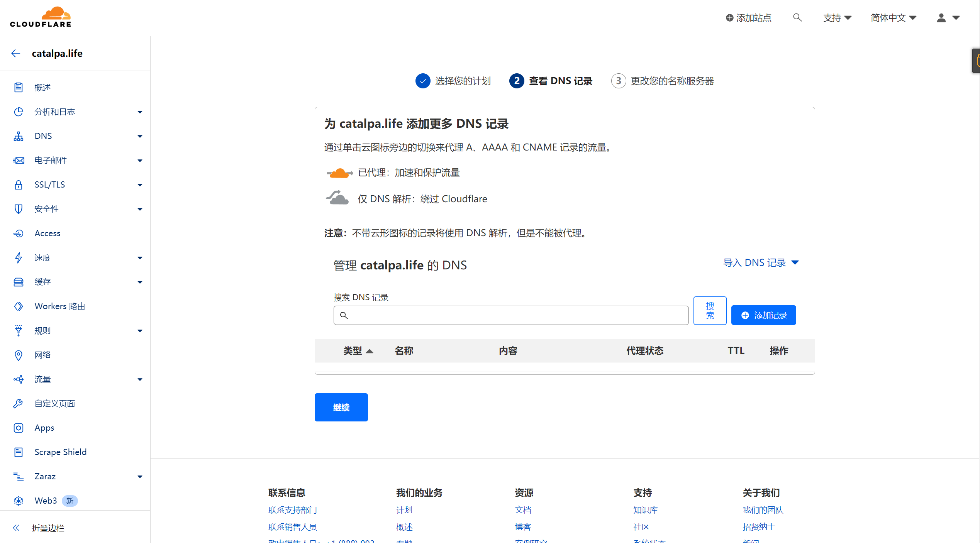This screenshot has width=980, height=543.
Task: Open the Workers 路由 menu item
Action: pyautogui.click(x=60, y=306)
